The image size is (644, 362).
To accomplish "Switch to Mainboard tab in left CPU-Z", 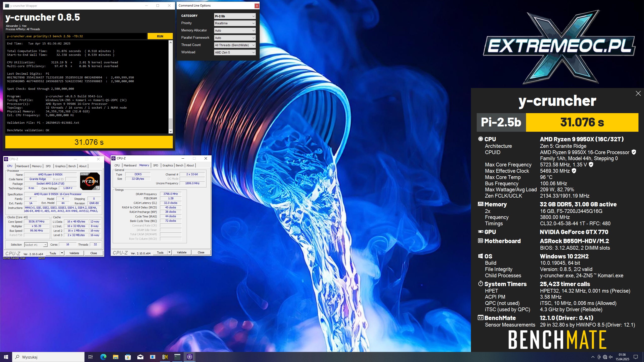I will click(x=23, y=166).
